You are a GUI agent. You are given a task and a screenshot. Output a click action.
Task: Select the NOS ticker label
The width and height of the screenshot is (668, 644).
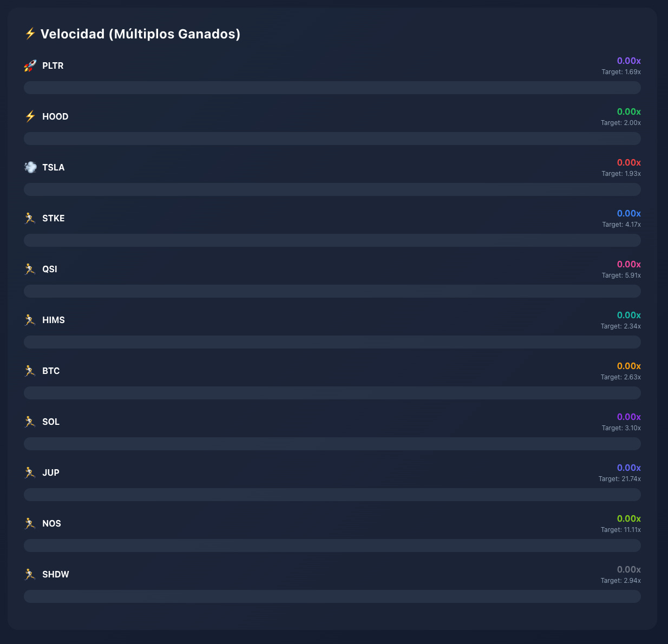(51, 524)
